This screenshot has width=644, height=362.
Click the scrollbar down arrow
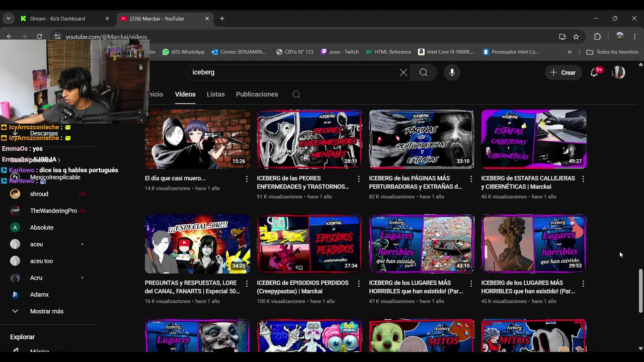640,348
